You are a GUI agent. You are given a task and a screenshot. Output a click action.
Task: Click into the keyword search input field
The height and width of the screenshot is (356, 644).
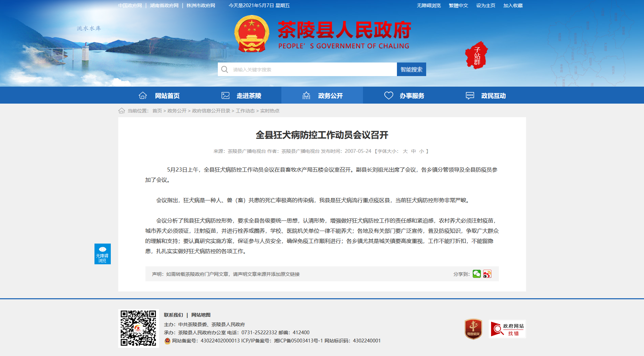[x=313, y=70]
